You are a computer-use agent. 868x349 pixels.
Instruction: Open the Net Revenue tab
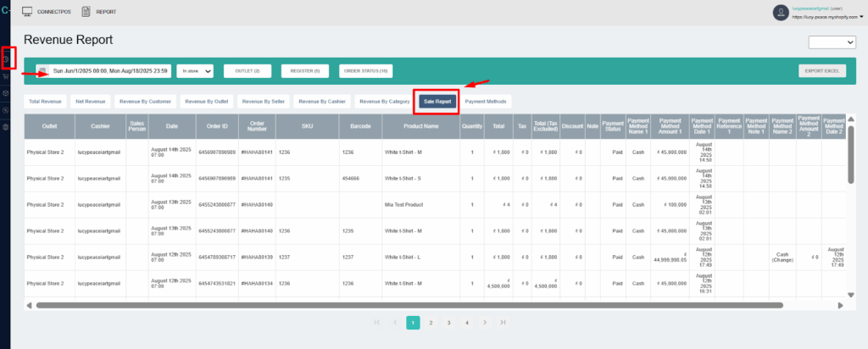click(90, 102)
